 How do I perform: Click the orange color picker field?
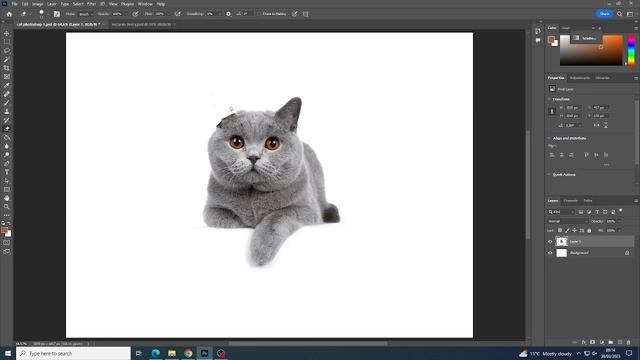(x=591, y=50)
